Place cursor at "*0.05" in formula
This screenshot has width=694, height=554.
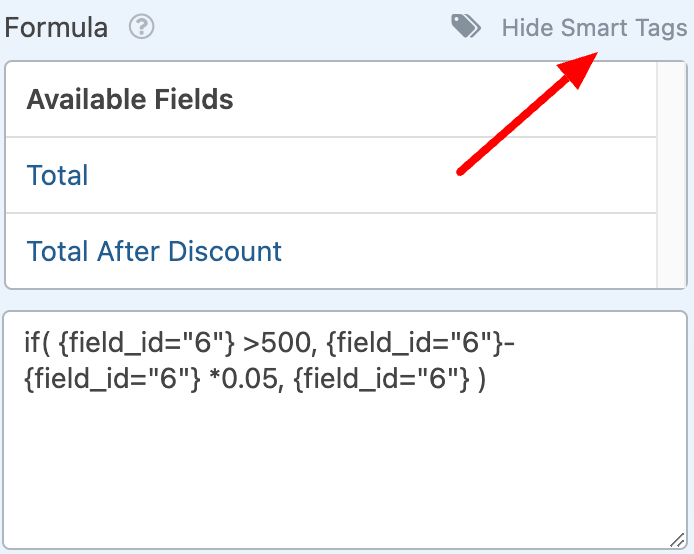[250, 379]
